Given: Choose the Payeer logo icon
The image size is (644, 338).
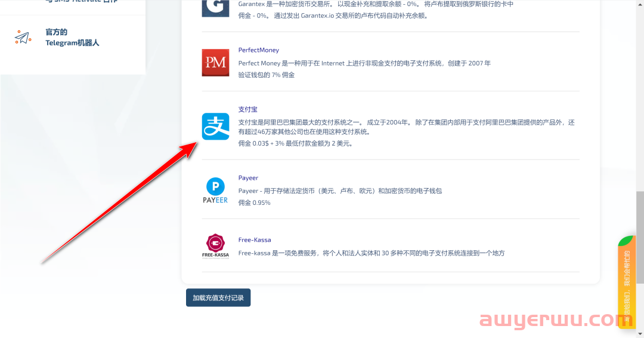Looking at the screenshot, I should 215,190.
